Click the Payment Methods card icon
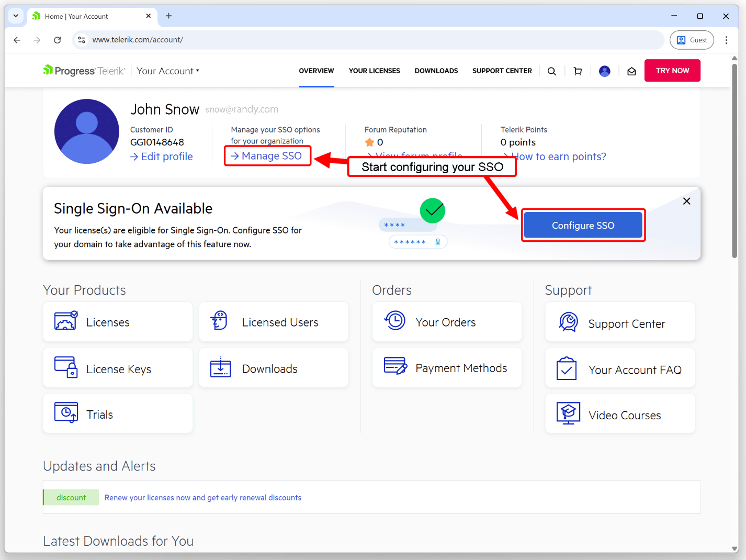 [x=395, y=366]
